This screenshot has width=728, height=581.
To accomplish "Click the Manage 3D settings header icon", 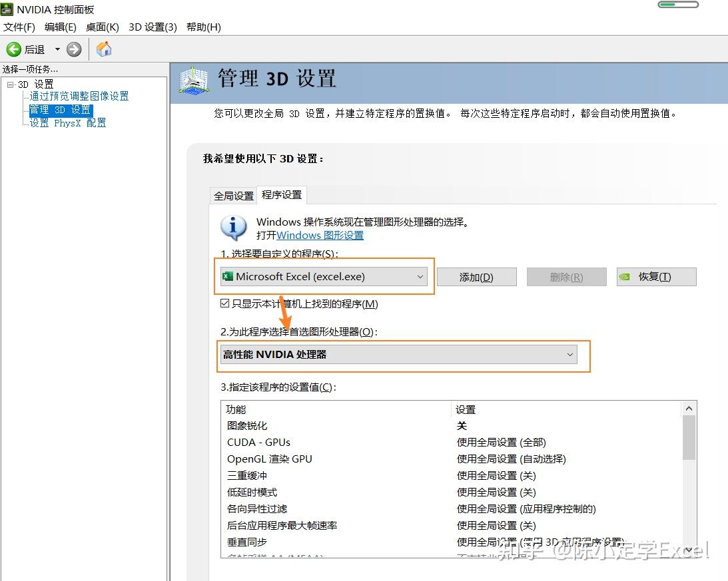I will tap(194, 81).
